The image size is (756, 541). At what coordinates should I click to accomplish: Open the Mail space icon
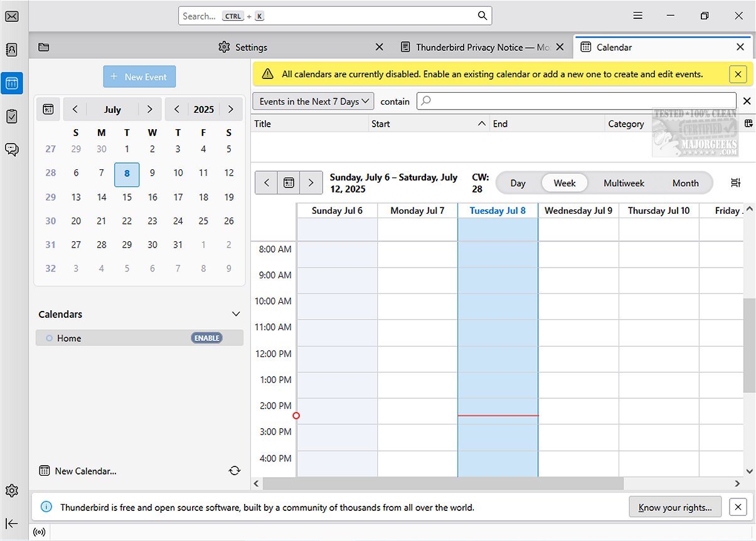11,16
